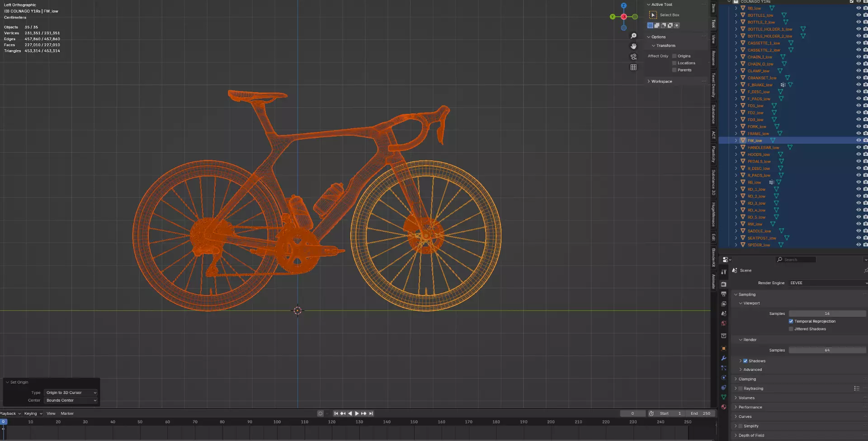The width and height of the screenshot is (868, 441).
Task: Expand the Workspace panel
Action: click(662, 82)
